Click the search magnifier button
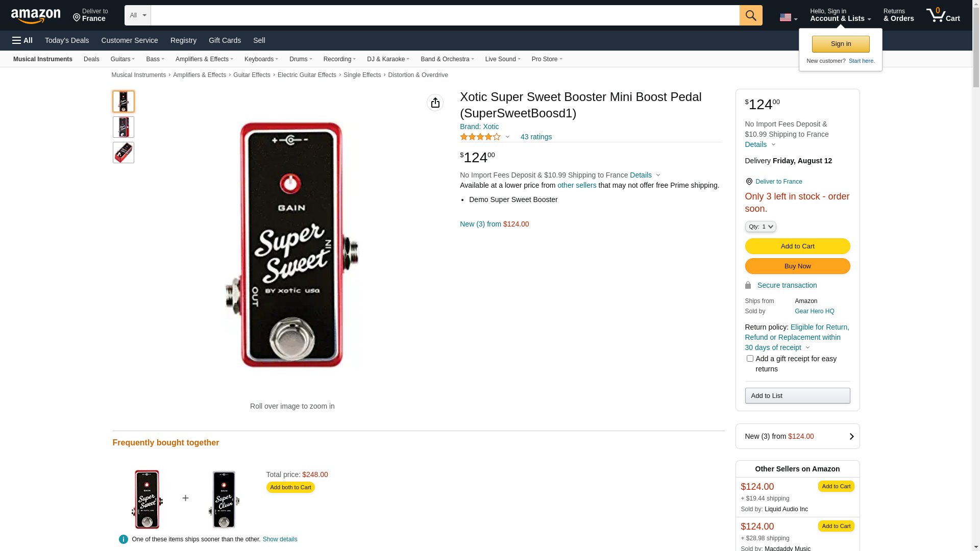This screenshot has height=551, width=980. (750, 15)
